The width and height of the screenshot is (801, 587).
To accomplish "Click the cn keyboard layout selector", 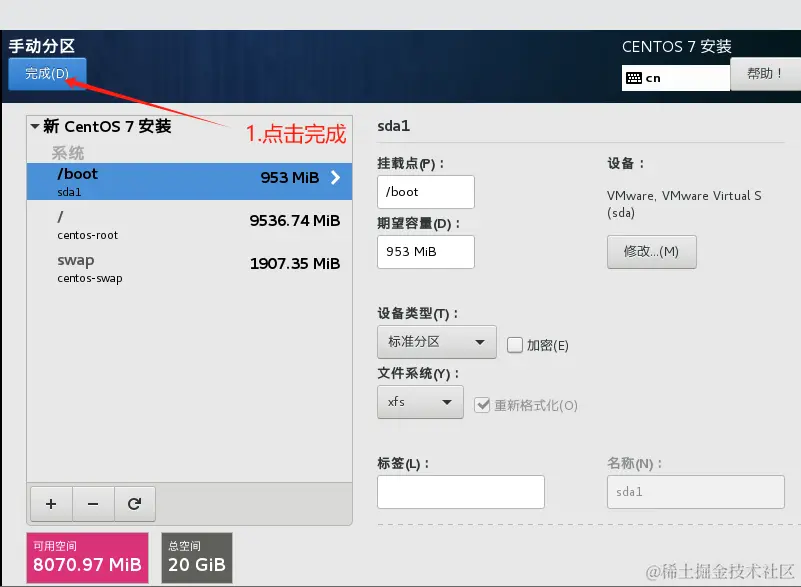I will click(x=675, y=78).
